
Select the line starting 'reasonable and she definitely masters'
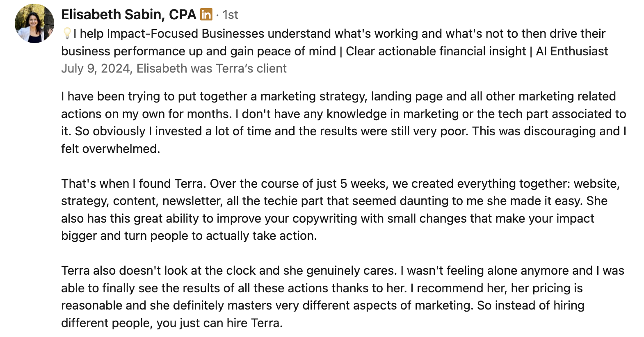323,306
